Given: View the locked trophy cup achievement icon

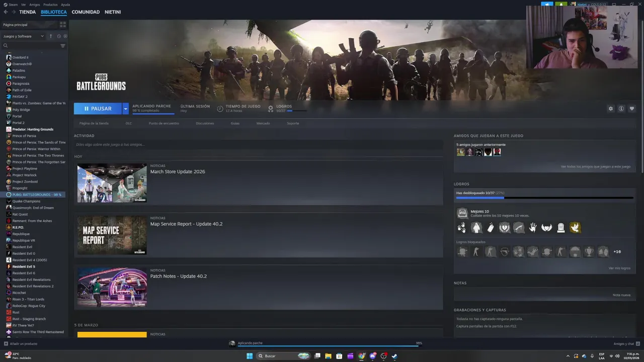Looking at the screenshot, I should [x=589, y=251].
